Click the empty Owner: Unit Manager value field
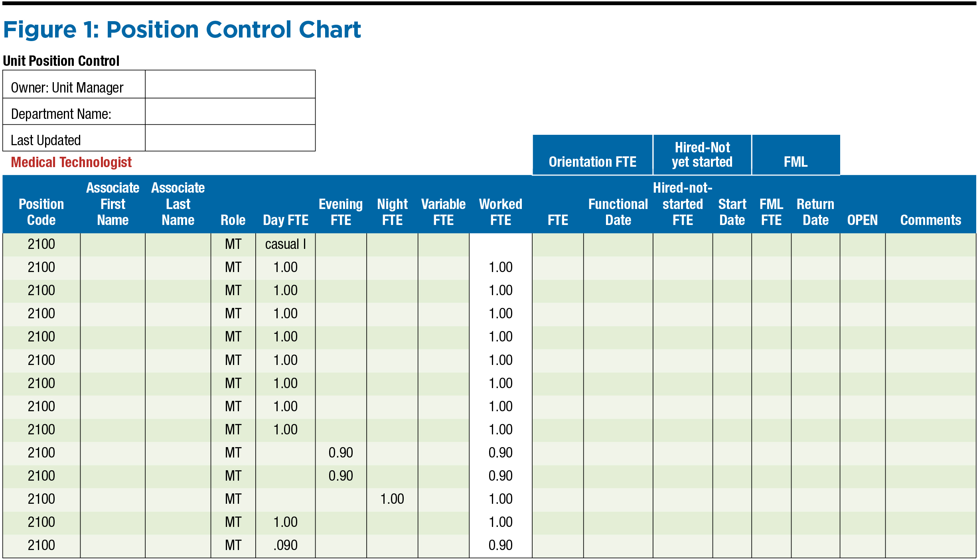Screen dimensions: 979x560 click(x=230, y=85)
